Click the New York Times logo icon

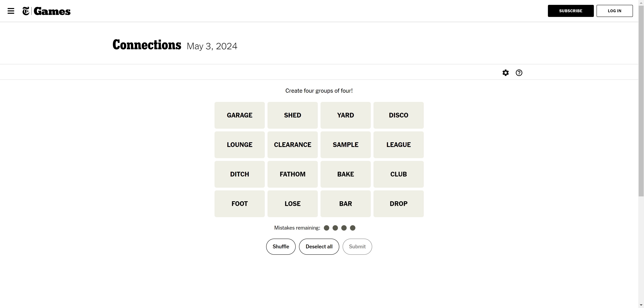[26, 11]
